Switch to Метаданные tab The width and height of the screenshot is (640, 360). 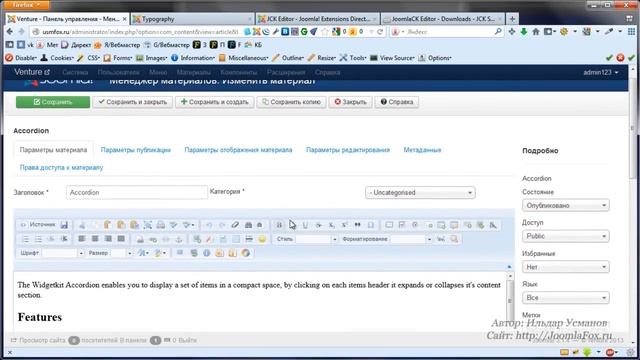(x=422, y=150)
